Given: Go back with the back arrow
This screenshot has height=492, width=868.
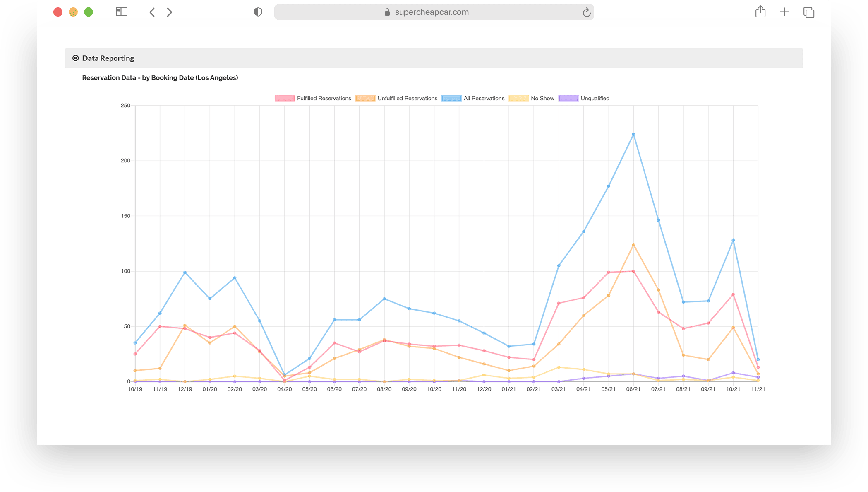Looking at the screenshot, I should click(152, 12).
